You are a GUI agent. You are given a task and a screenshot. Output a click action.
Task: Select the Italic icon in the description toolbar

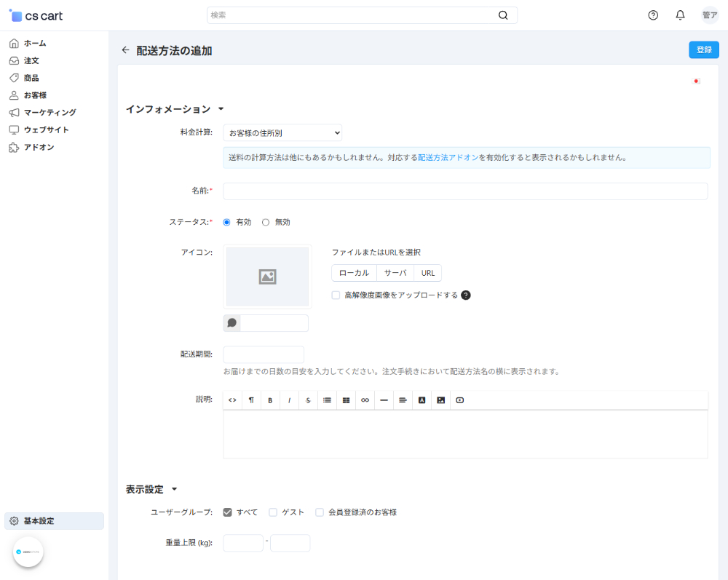tap(289, 400)
